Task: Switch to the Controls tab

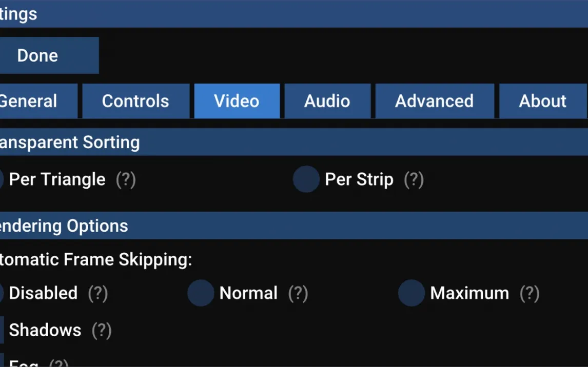Action: click(x=136, y=101)
